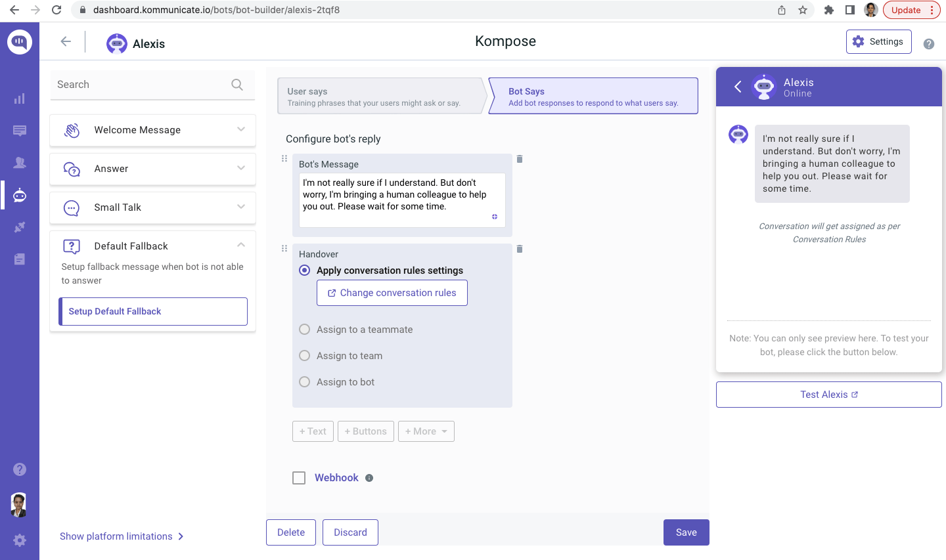Click the preview chat message bubble
The height and width of the screenshot is (560, 946).
[832, 163]
